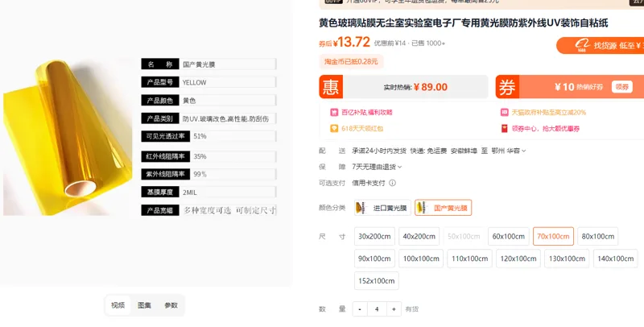The width and height of the screenshot is (644, 327).
Task: Select the 60x100cm size option
Action: (x=509, y=236)
